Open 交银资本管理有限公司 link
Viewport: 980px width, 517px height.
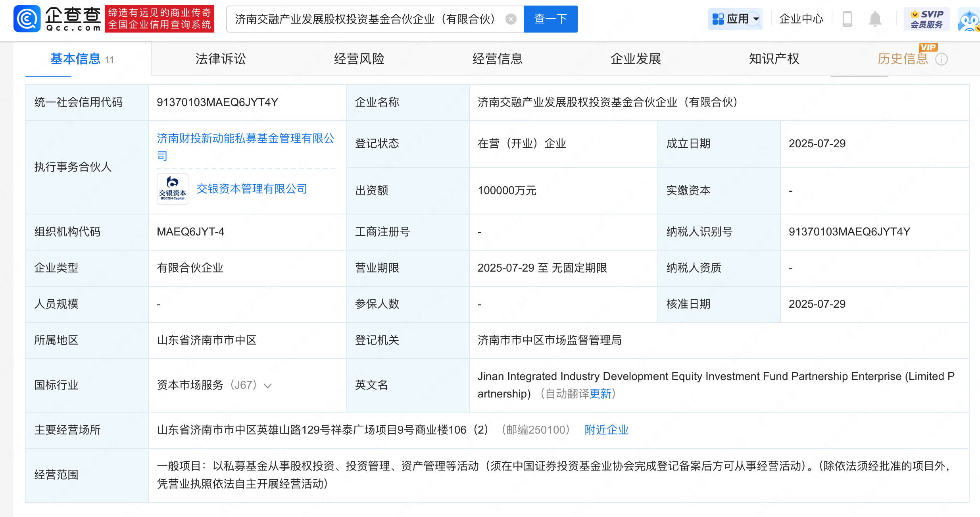[x=252, y=189]
